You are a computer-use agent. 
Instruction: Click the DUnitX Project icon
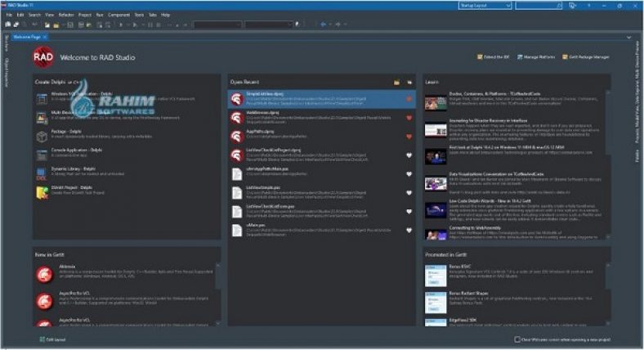pos(42,193)
